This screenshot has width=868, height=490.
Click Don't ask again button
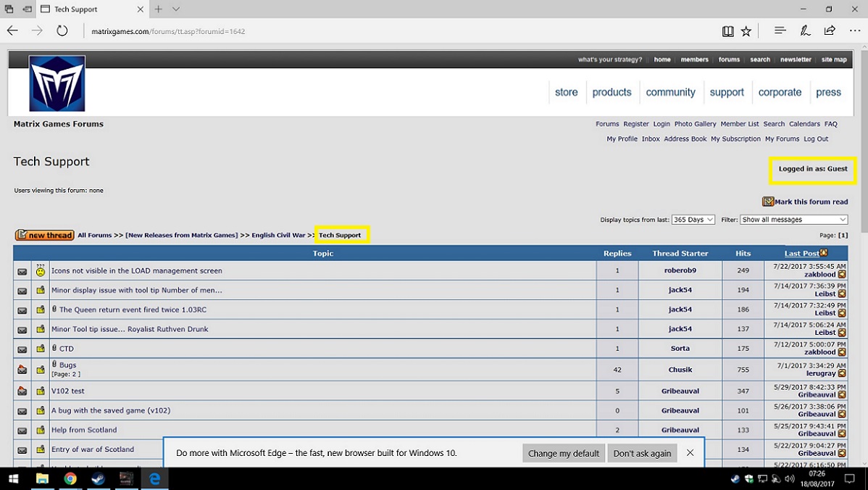pyautogui.click(x=642, y=453)
